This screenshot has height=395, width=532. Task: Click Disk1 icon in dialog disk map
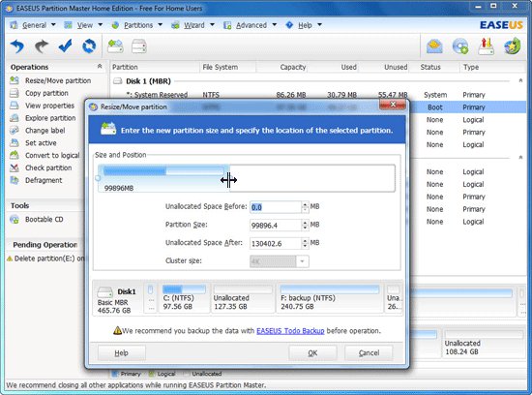(x=104, y=291)
